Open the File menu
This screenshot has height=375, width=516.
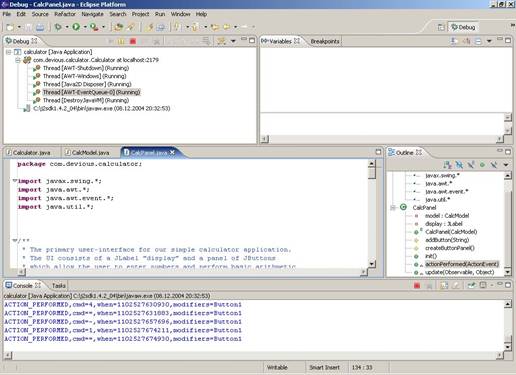7,14
